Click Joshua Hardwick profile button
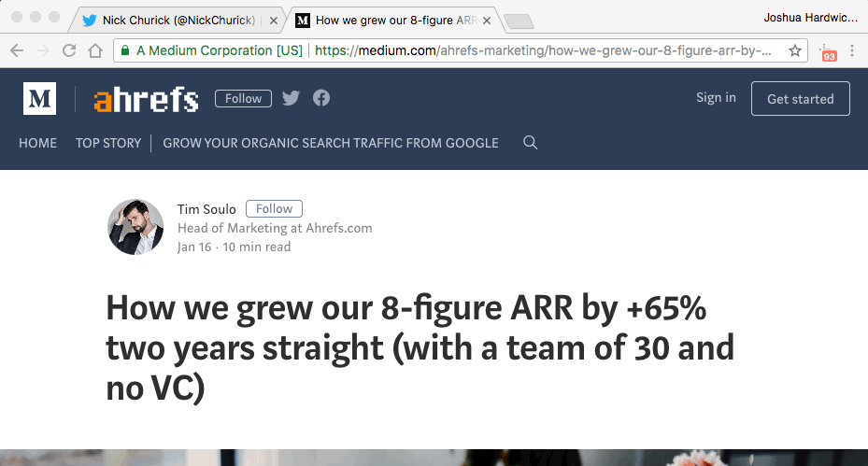868x466 pixels. pos(810,18)
